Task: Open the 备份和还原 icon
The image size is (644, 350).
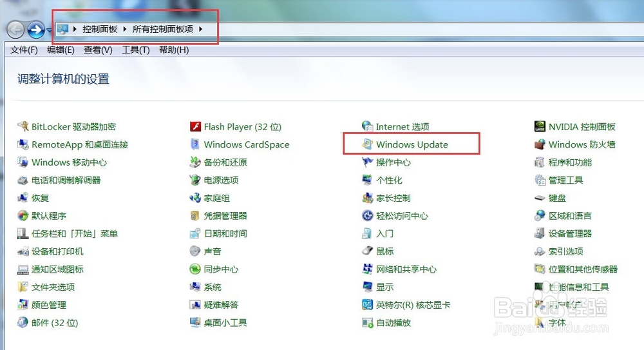Action: 195,162
